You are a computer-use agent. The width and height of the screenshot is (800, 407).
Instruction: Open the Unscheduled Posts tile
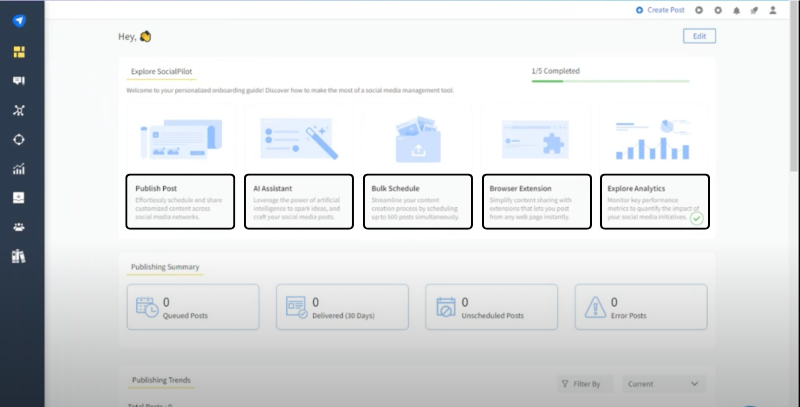pyautogui.click(x=492, y=307)
